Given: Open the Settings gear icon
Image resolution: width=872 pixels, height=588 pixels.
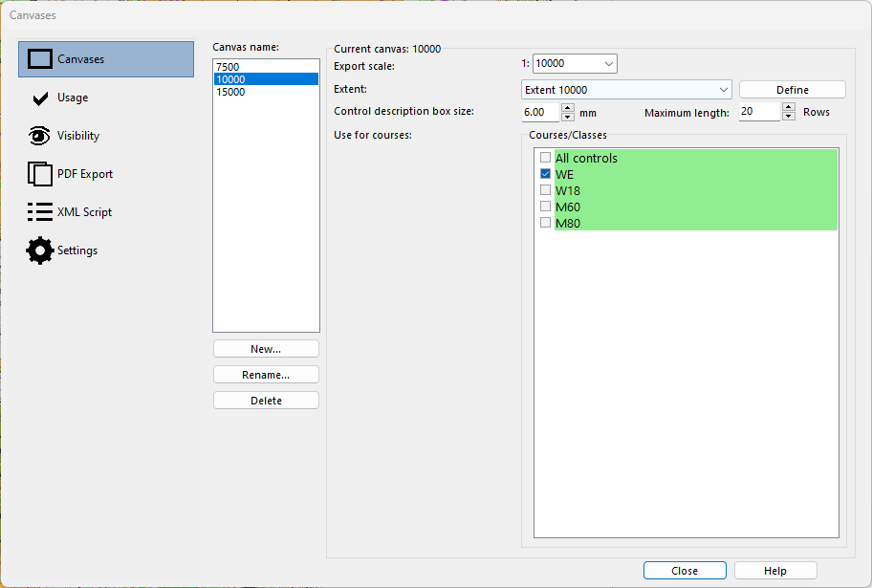Looking at the screenshot, I should click(39, 250).
